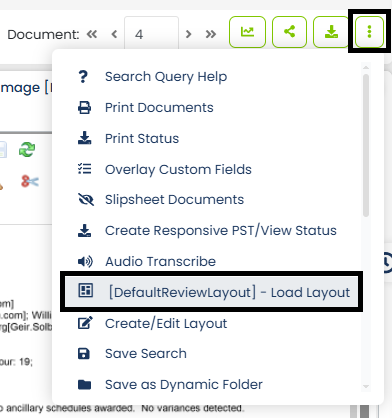Click the document number field showing 4
This screenshot has height=418, width=392.
[151, 34]
